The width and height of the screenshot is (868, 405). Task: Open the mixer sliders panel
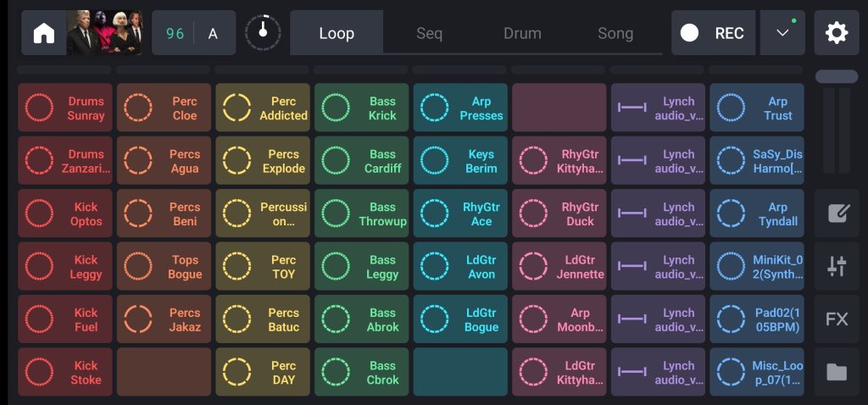(836, 266)
